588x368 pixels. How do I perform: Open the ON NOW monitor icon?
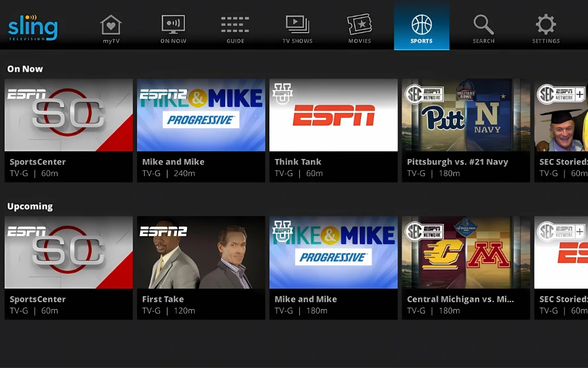173,24
